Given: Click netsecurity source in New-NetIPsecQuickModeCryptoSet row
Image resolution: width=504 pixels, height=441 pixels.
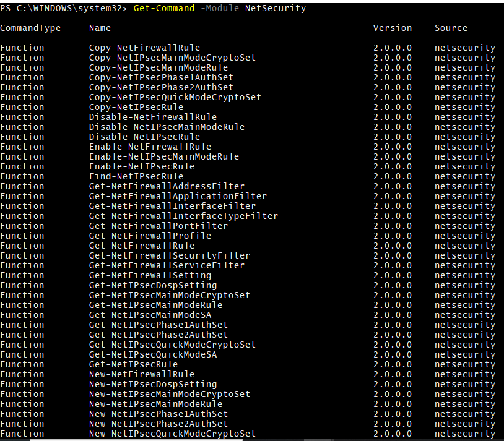Looking at the screenshot, I should (465, 434).
